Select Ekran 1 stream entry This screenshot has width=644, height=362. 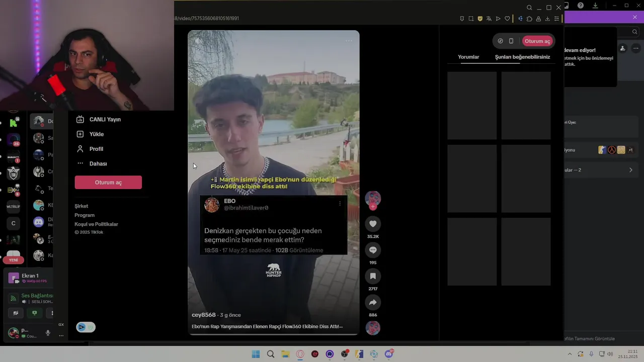pos(29,278)
